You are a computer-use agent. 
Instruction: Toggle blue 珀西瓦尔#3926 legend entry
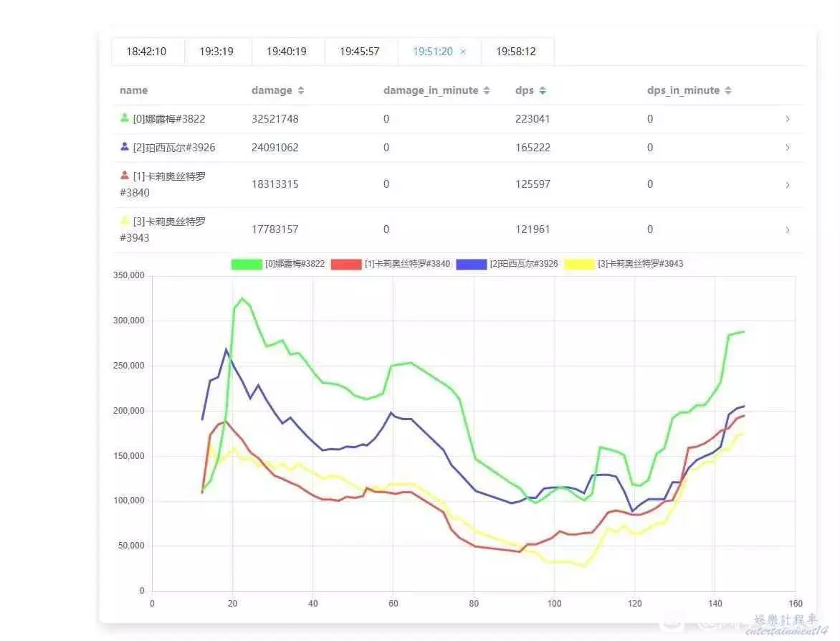click(x=471, y=264)
